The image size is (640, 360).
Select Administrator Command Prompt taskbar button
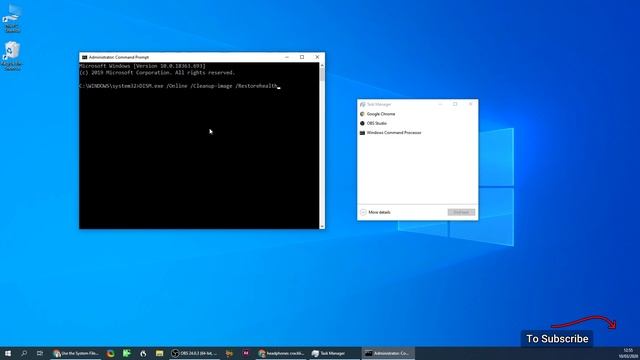(388, 353)
